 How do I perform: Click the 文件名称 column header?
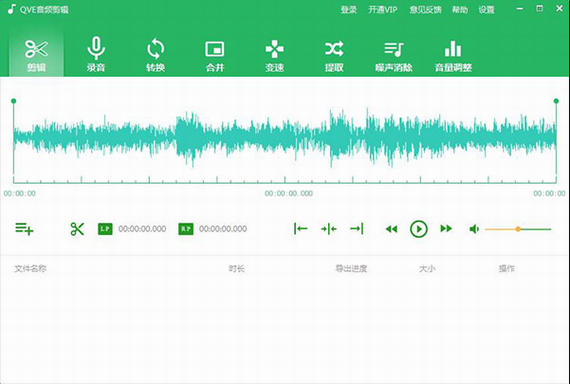pos(31,269)
